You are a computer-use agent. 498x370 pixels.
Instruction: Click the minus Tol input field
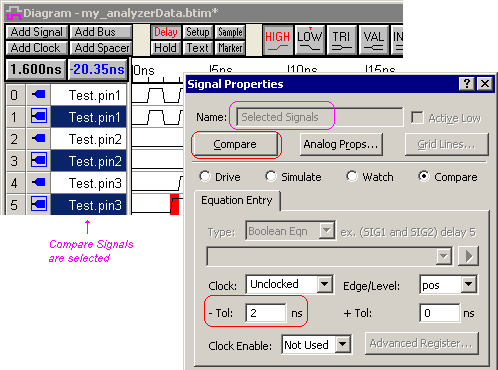266,313
